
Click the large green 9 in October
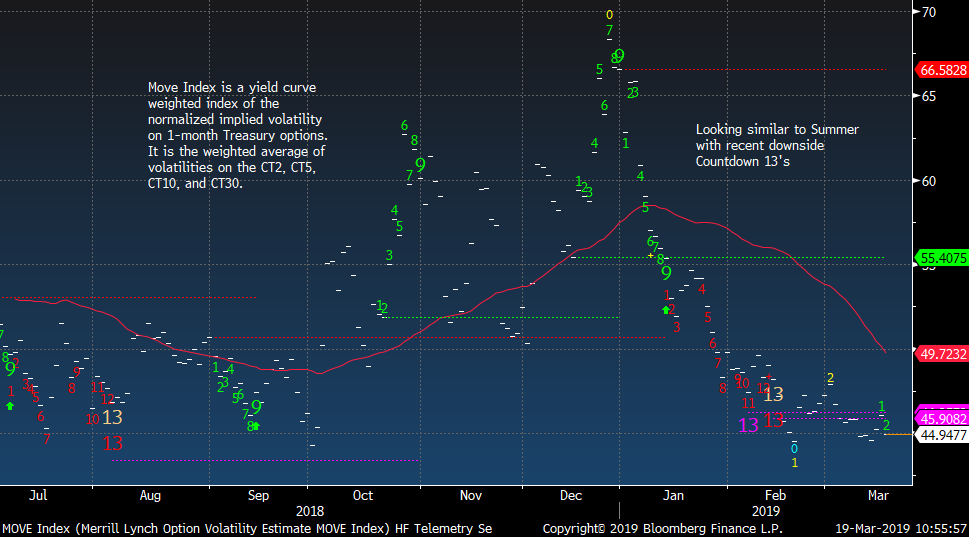[x=420, y=165]
